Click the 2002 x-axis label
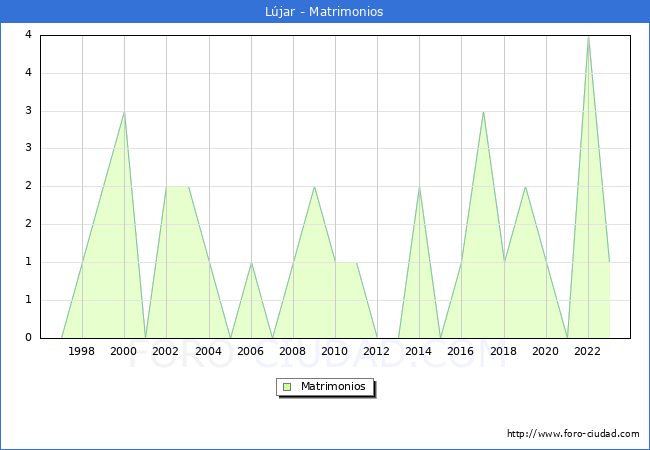 [x=165, y=351]
